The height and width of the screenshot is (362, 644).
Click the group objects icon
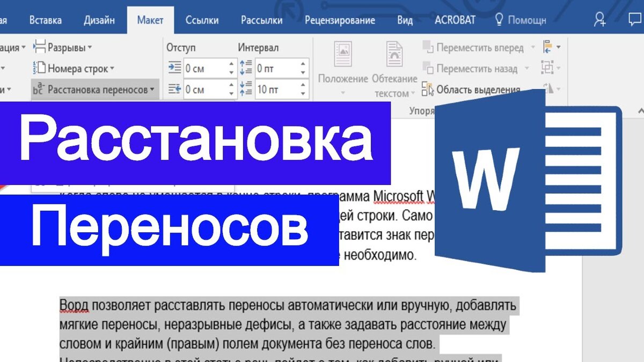(x=547, y=68)
